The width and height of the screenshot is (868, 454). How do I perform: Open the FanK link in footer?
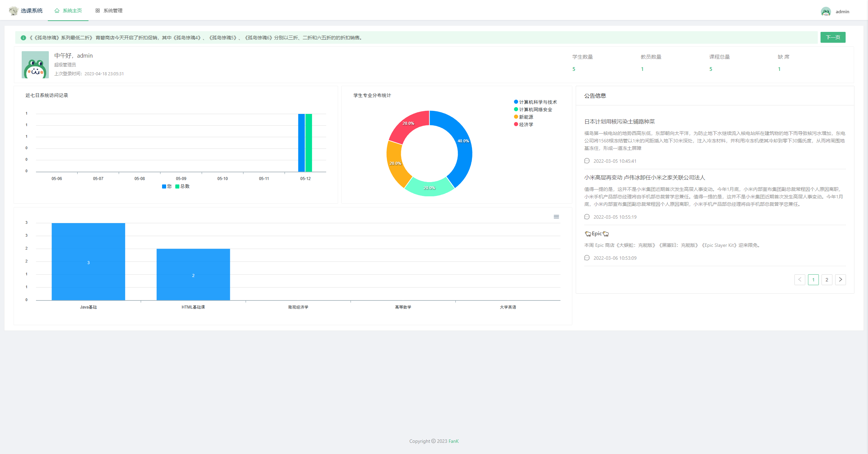pos(453,441)
